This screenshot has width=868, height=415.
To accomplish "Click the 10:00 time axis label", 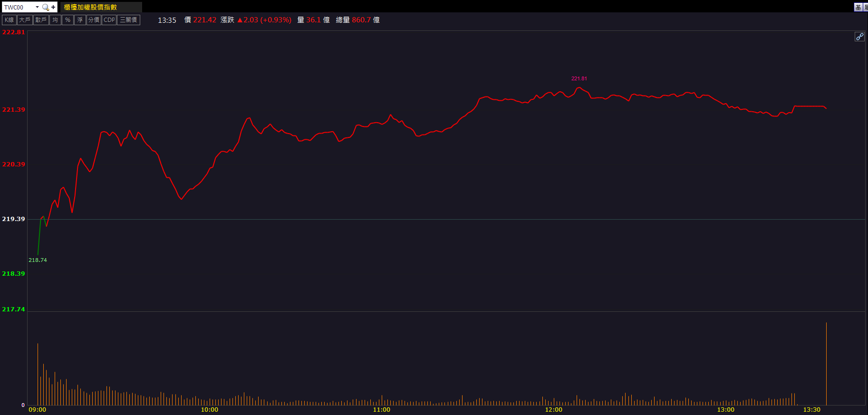I will (x=210, y=410).
